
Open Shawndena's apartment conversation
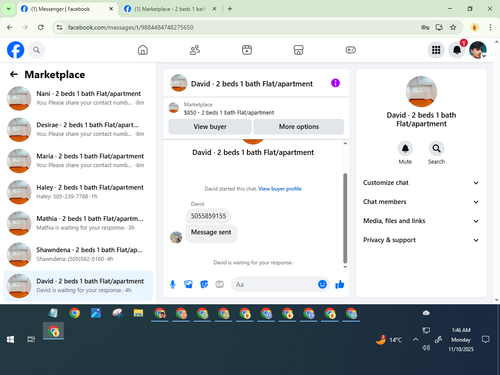(78, 254)
